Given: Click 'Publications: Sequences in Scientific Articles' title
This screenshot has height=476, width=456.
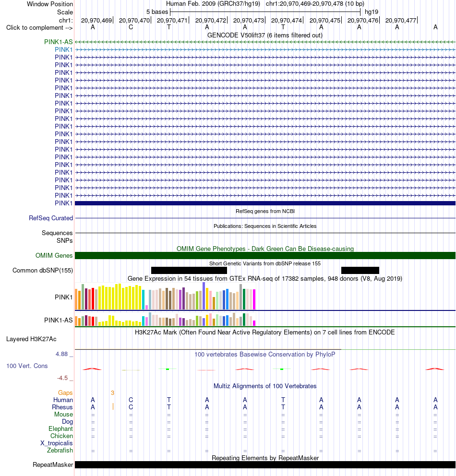Looking at the screenshot, I should [x=265, y=226].
